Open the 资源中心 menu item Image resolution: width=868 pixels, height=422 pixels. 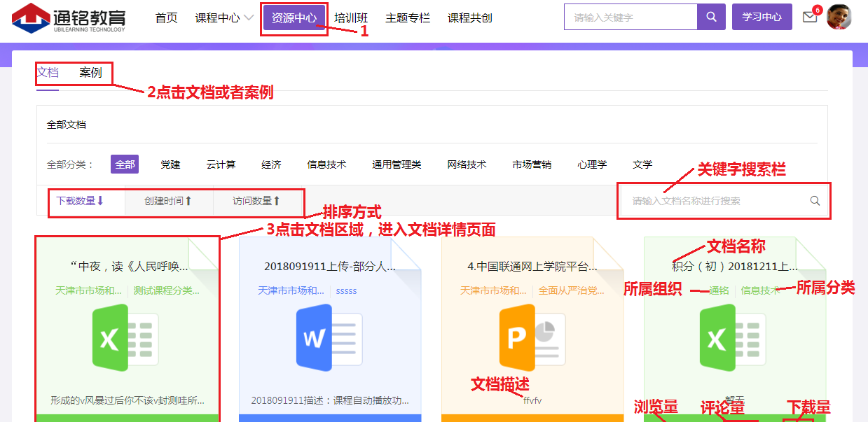[294, 18]
